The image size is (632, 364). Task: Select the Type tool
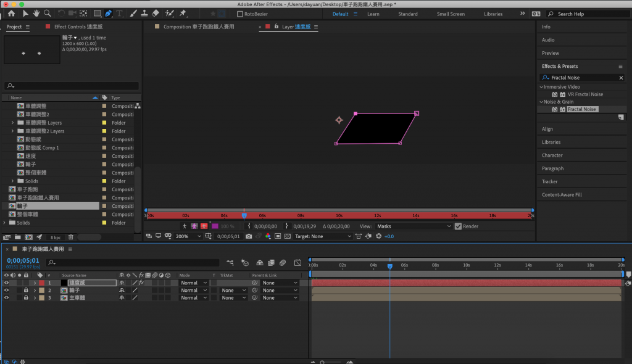tap(119, 14)
